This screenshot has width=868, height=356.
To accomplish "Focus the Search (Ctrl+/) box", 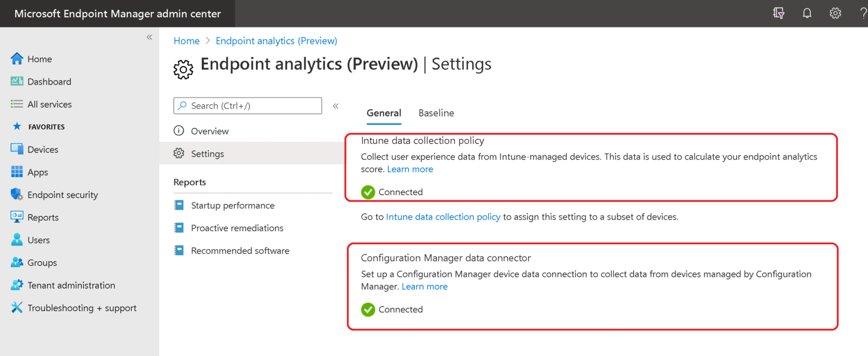I will (247, 106).
